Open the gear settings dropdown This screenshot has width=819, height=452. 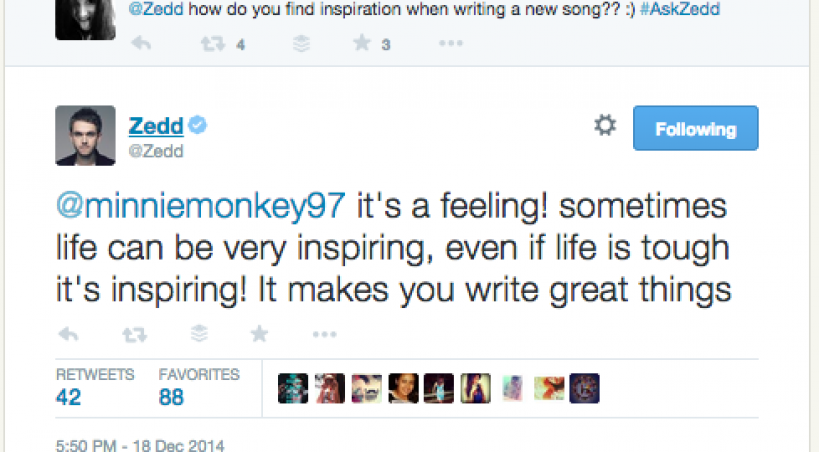(x=605, y=127)
